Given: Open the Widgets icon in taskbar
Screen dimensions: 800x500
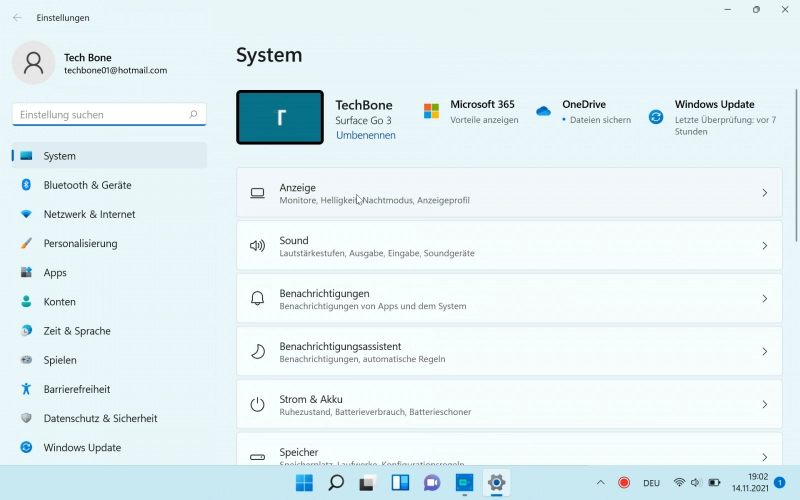Looking at the screenshot, I should [x=400, y=482].
